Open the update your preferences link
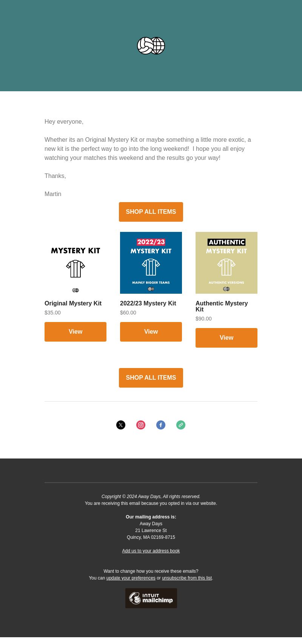This screenshot has height=644, width=302. [x=131, y=578]
